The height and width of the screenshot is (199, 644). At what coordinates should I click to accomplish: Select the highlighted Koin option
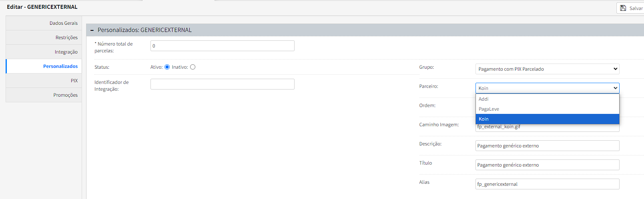point(547,119)
